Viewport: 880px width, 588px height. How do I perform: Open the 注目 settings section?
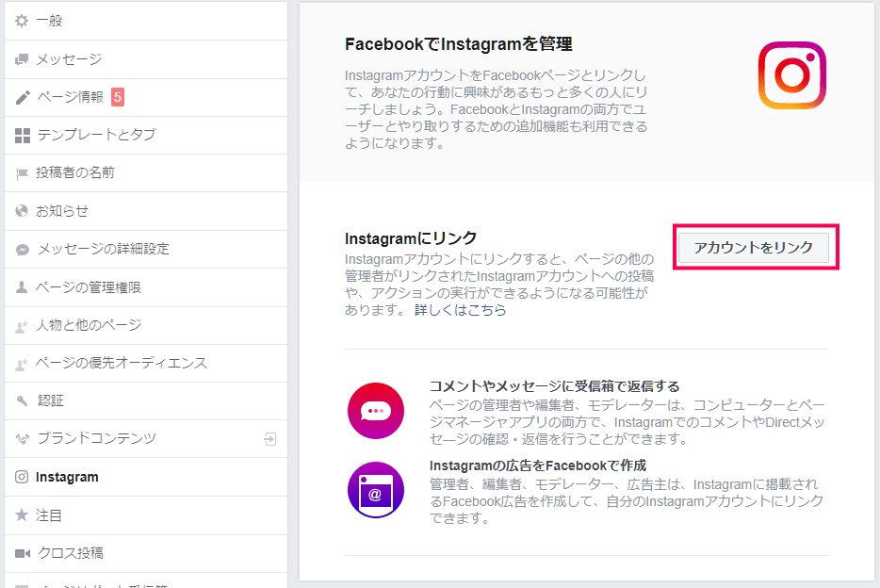pos(49,515)
